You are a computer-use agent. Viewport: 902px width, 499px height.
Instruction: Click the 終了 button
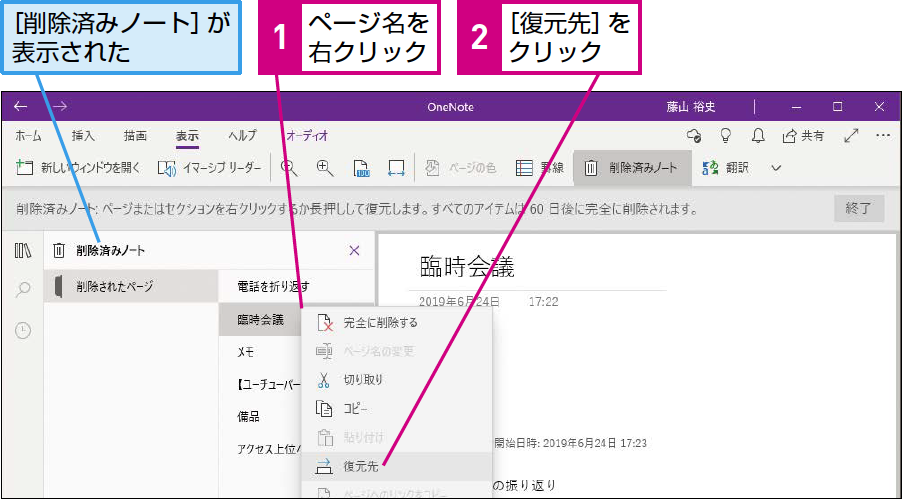[859, 208]
